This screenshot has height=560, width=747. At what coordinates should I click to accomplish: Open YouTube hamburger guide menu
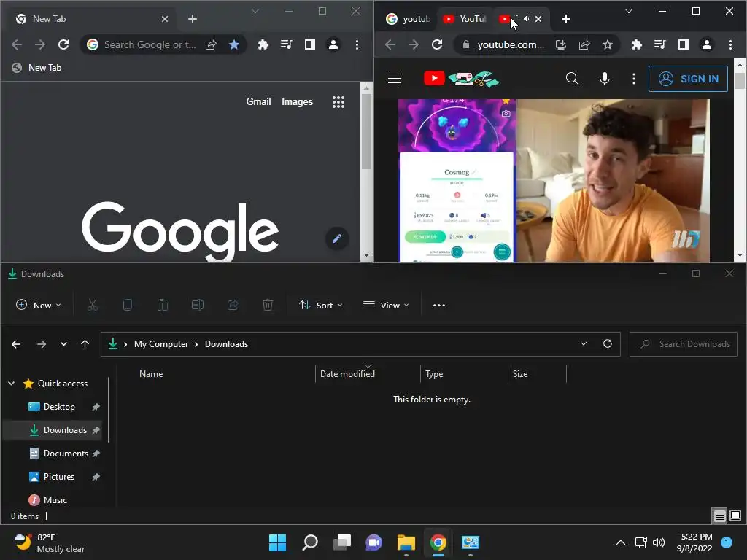[395, 79]
